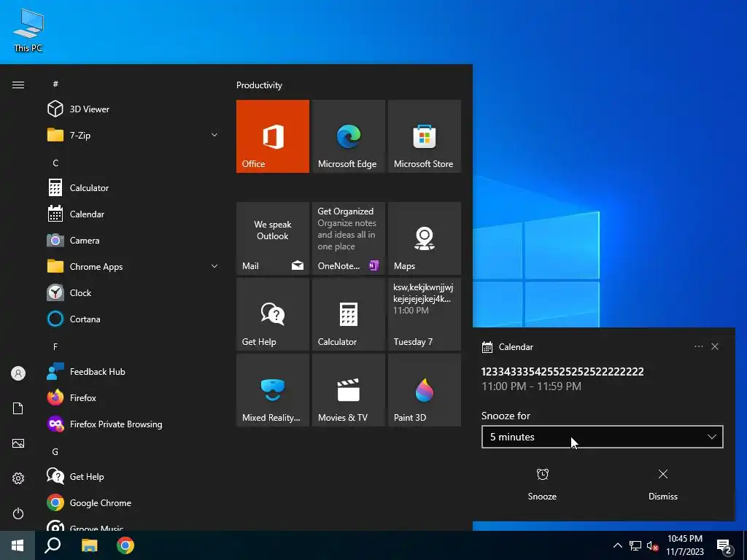Open the Mixed Reality Portal tile
This screenshot has width=747, height=560.
click(273, 390)
